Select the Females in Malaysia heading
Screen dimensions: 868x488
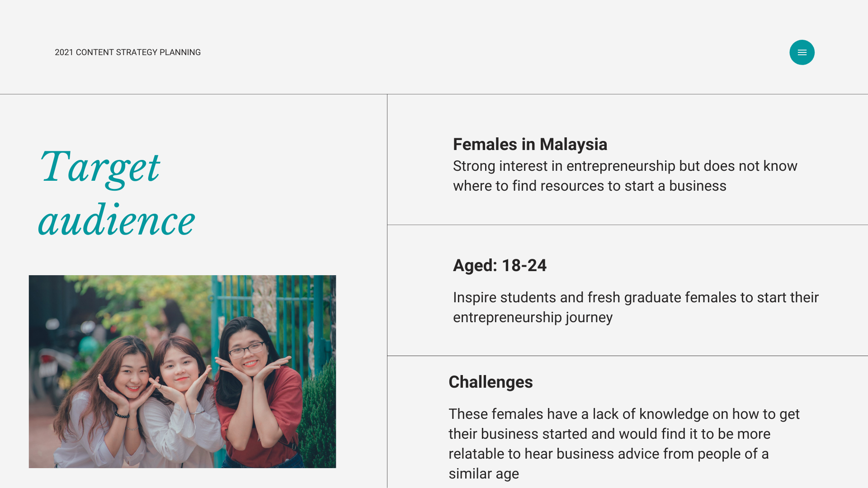click(530, 145)
